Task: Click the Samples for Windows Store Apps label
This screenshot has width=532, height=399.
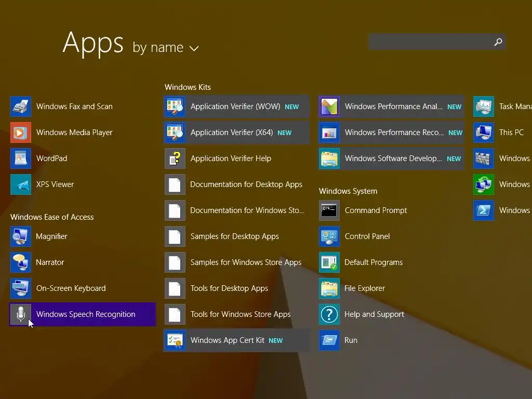Action: coord(246,262)
